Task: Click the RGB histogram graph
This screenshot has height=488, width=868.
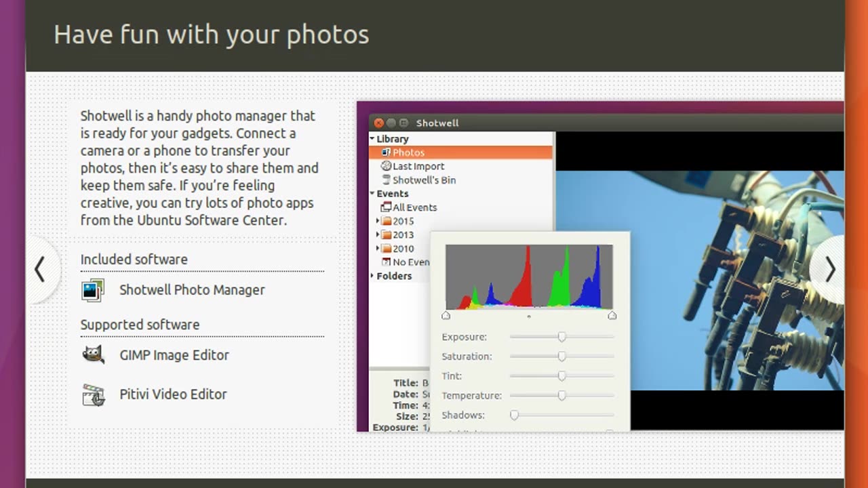Action: tap(529, 277)
